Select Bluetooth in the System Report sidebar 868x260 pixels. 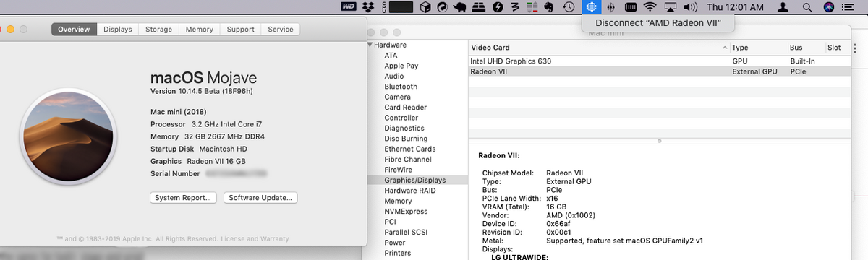(x=401, y=87)
